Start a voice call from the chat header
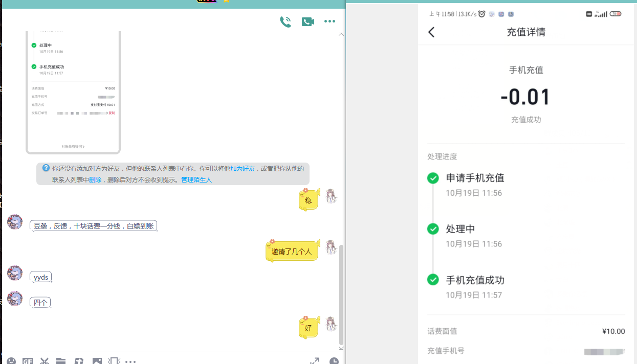Screen dimensions: 637x364 pos(285,22)
